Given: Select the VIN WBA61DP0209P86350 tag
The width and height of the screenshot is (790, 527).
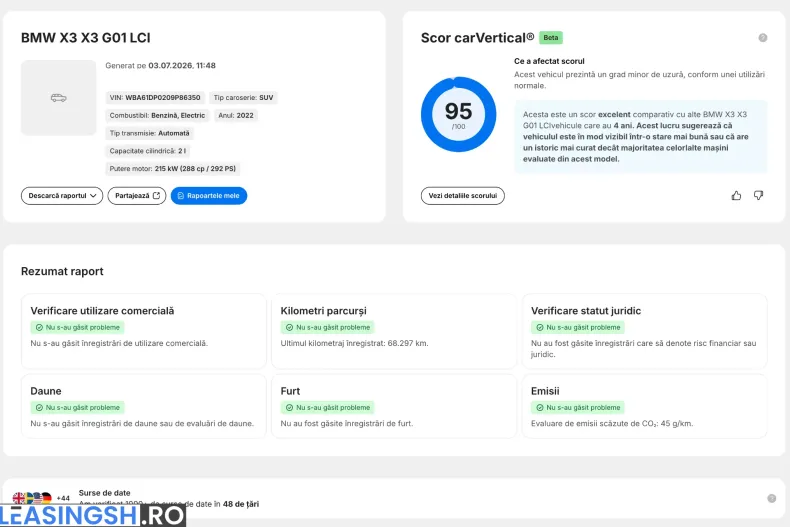Looking at the screenshot, I should pos(155,98).
